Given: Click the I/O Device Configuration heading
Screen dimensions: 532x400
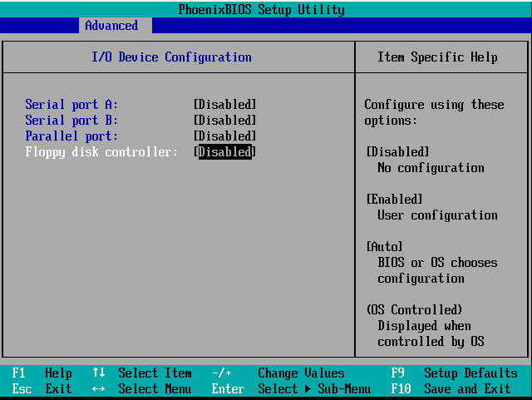Looking at the screenshot, I should [171, 57].
